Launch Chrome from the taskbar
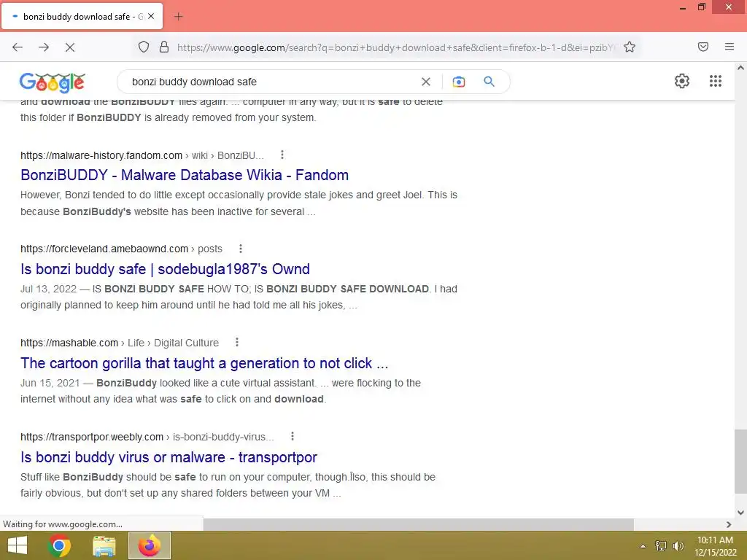Image resolution: width=747 pixels, height=560 pixels. tap(59, 545)
